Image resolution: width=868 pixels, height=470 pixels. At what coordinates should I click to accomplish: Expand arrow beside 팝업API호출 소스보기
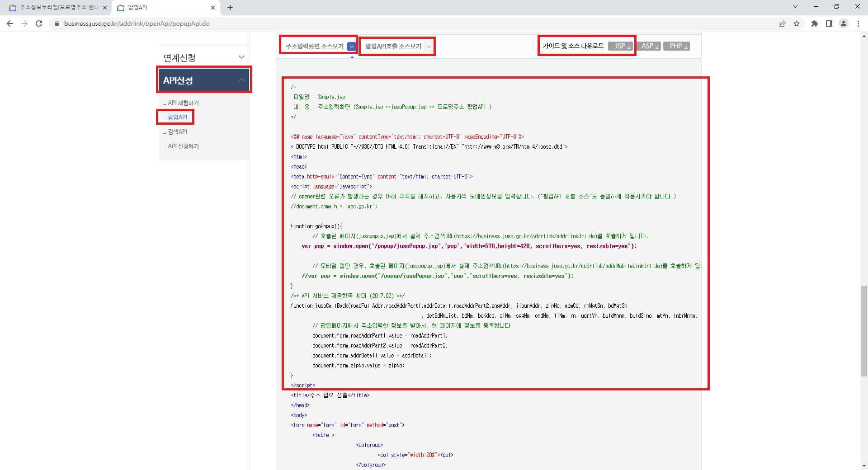(429, 46)
